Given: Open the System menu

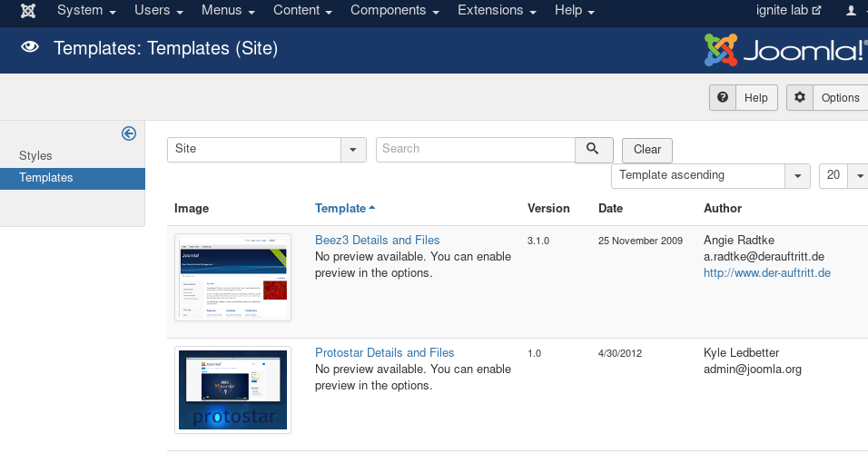Looking at the screenshot, I should tap(86, 11).
